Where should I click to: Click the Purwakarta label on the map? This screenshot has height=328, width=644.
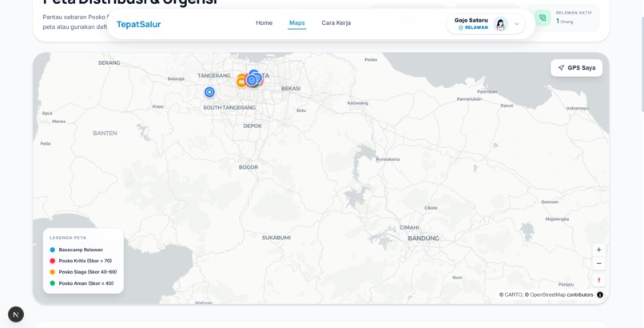pos(388,159)
